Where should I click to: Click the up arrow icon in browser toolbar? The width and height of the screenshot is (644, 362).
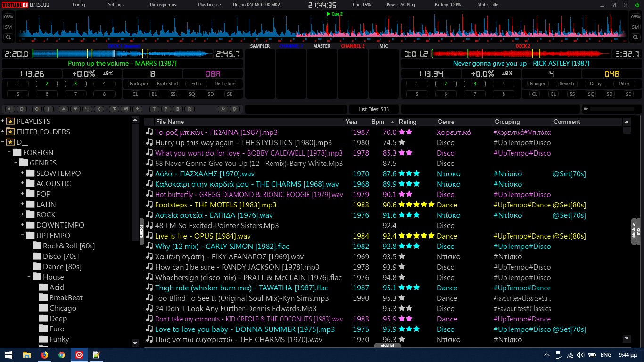point(64,109)
